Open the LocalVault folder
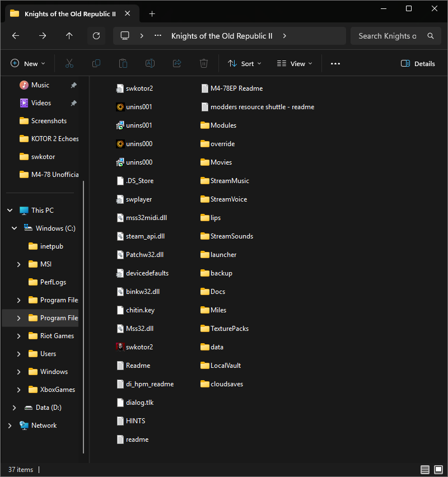The height and width of the screenshot is (477, 448). [x=221, y=366]
